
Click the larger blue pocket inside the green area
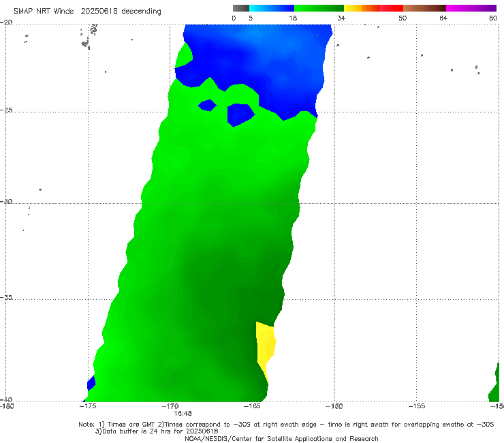pos(240,115)
